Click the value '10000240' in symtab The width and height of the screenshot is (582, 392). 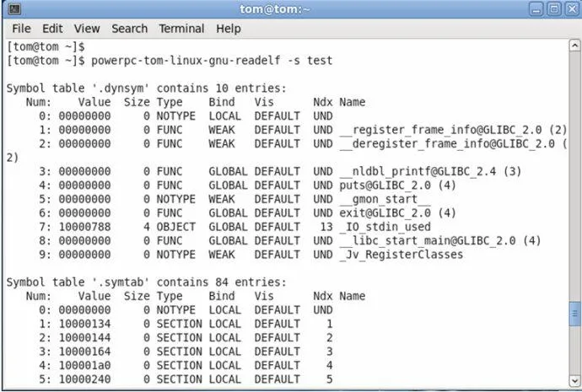tap(84, 379)
